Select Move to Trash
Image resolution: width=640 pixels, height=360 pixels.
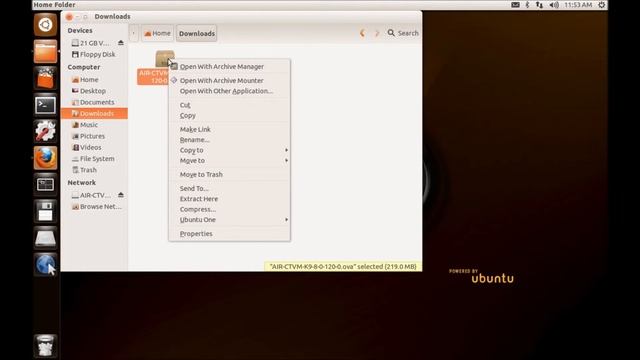coord(229,174)
